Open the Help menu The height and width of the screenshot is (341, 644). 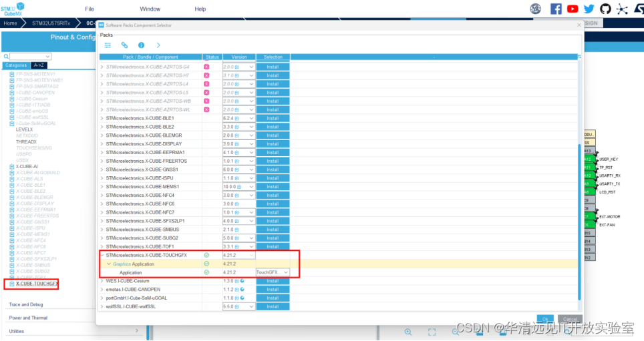pyautogui.click(x=200, y=9)
